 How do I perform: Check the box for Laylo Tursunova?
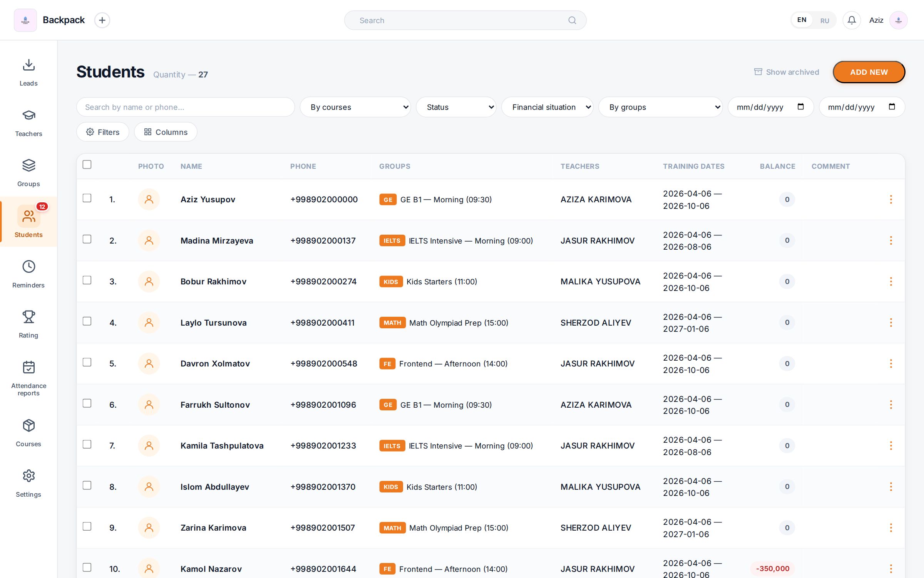[87, 321]
